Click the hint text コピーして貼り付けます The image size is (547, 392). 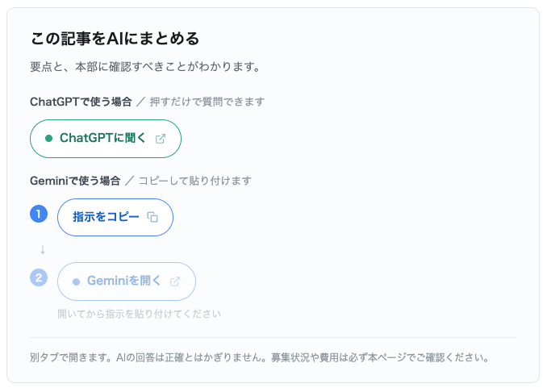tap(195, 181)
